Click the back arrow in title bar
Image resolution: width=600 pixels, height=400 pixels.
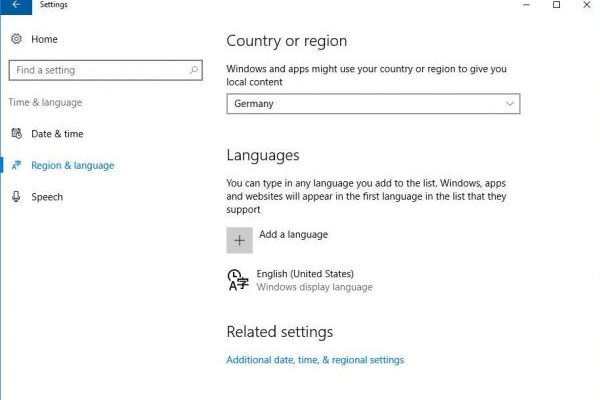(x=16, y=5)
